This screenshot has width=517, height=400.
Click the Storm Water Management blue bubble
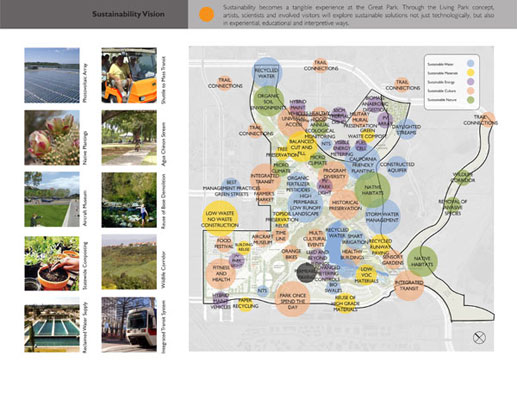point(382,217)
